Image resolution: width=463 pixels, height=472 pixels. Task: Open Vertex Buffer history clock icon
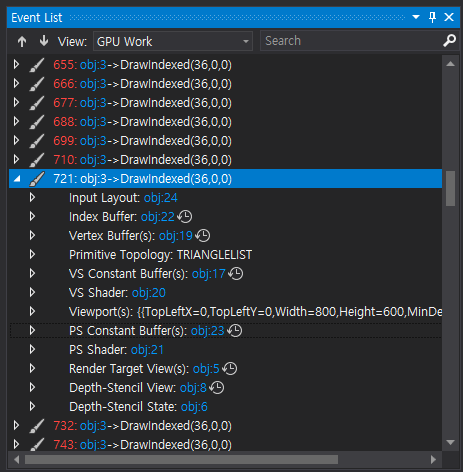pos(202,236)
